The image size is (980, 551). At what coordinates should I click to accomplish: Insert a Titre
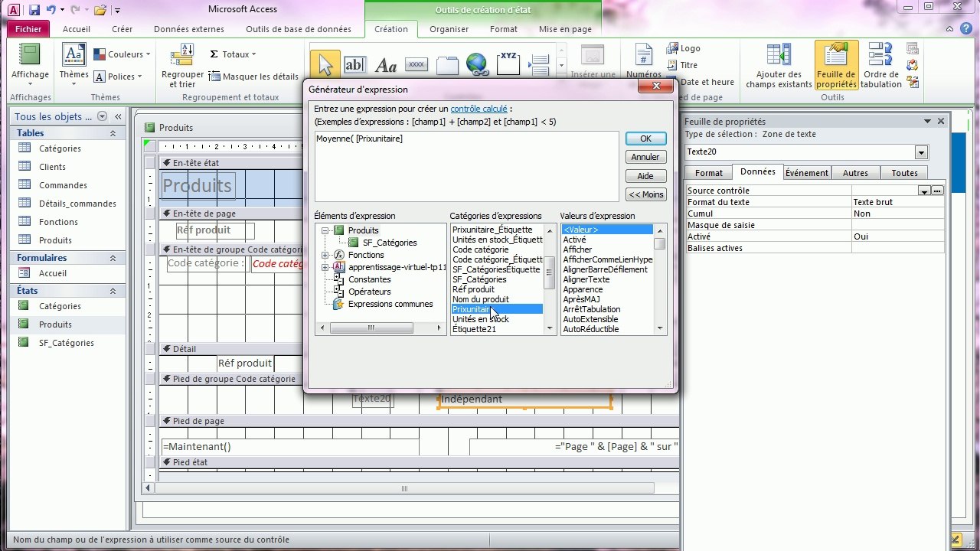681,65
